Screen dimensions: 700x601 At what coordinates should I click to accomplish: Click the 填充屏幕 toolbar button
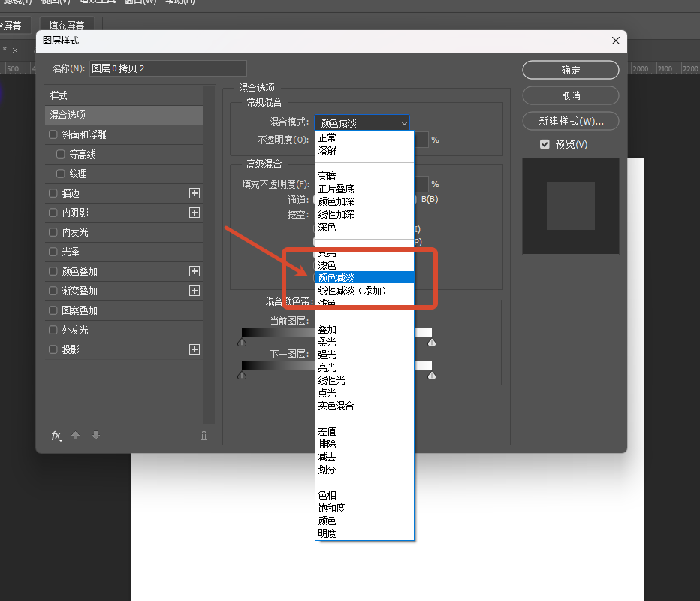(67, 25)
